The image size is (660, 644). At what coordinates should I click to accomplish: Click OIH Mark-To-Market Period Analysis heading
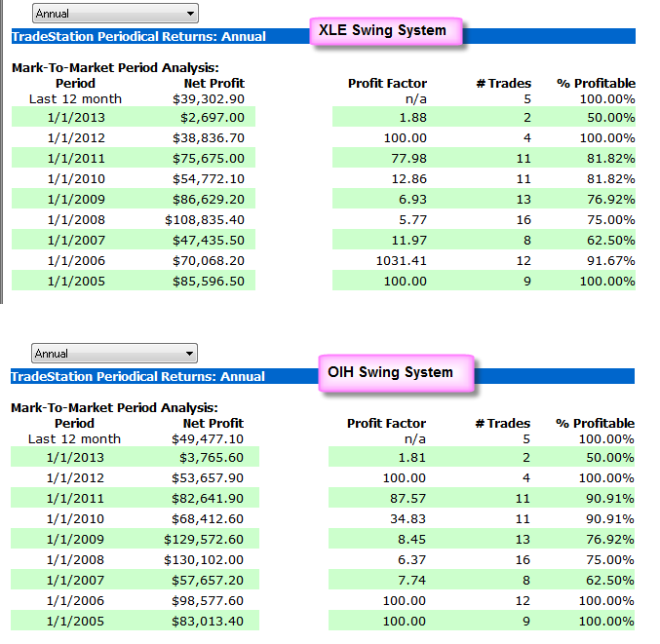point(114,407)
